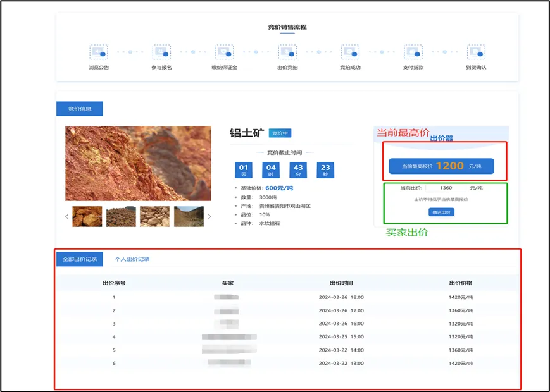Click row 3 price 1320元/吨
Screen dimensions: 550x392
tap(461, 324)
